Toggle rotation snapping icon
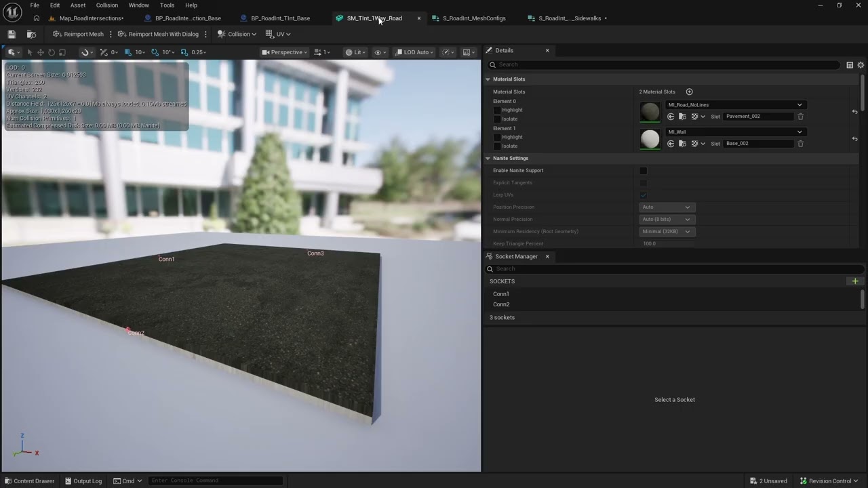The width and height of the screenshot is (868, 488). point(155,52)
